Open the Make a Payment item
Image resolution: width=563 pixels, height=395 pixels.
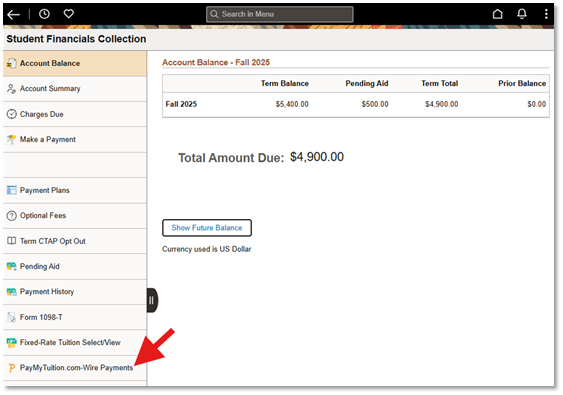tap(75, 139)
